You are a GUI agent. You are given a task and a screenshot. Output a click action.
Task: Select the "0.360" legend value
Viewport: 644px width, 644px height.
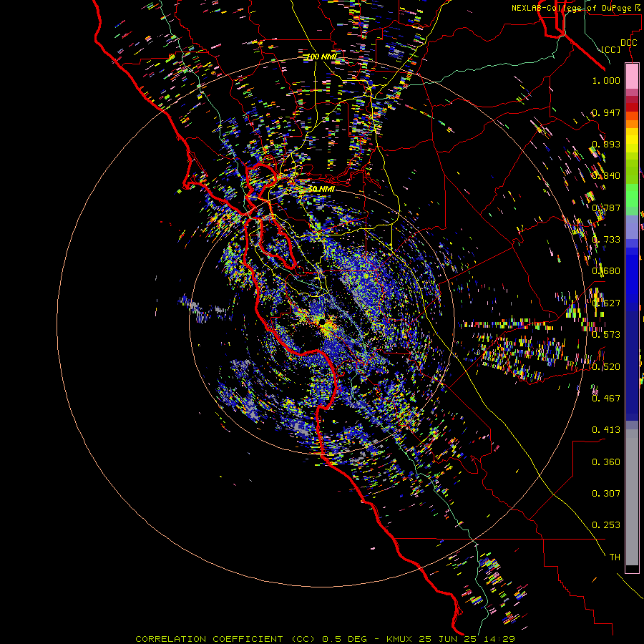606,462
